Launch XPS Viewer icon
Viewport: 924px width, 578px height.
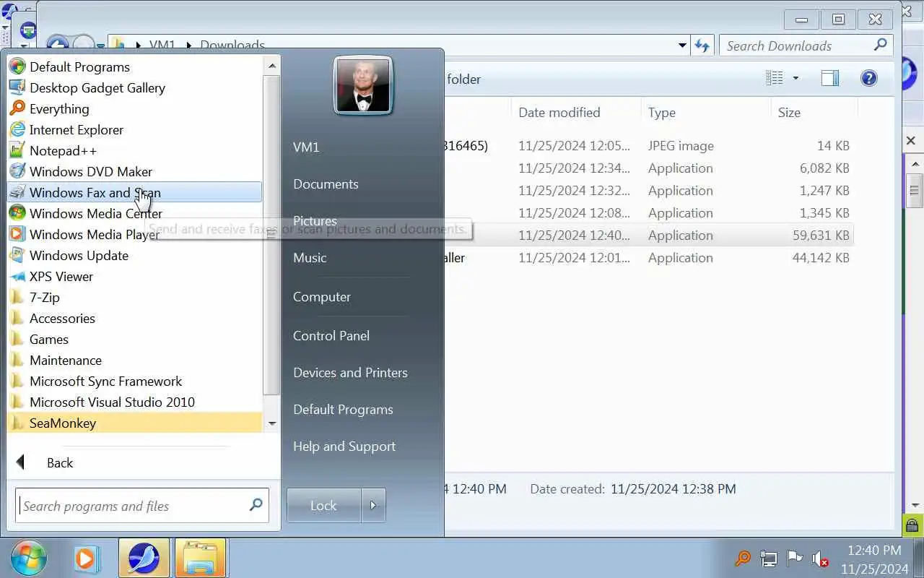click(17, 276)
